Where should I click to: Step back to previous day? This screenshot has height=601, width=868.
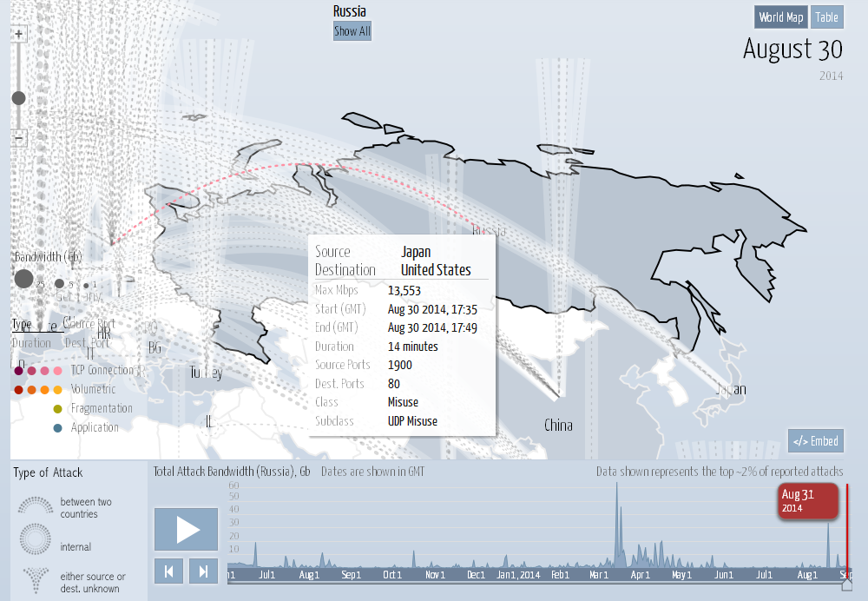pos(169,571)
